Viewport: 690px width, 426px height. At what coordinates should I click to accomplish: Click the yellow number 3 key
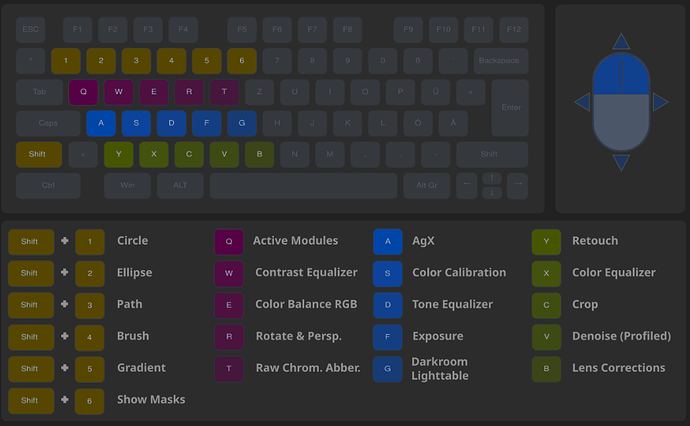(x=136, y=61)
